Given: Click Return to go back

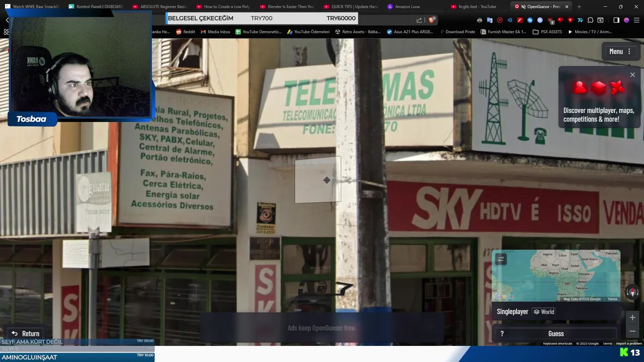Looking at the screenshot, I should [26, 333].
